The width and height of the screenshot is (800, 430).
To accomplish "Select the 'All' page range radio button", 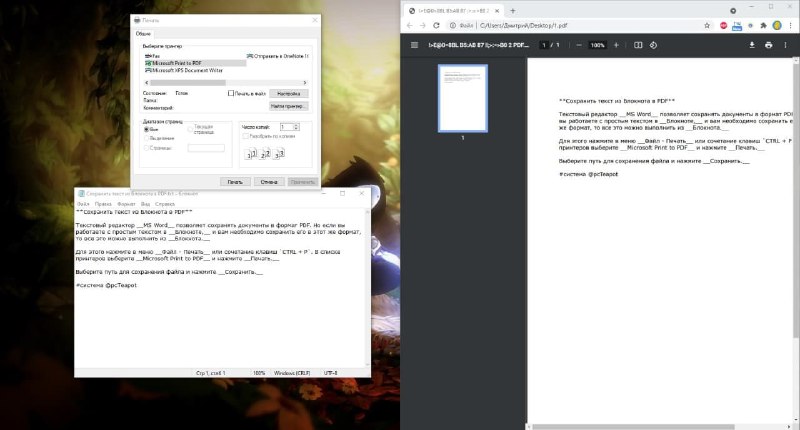I will (x=146, y=130).
